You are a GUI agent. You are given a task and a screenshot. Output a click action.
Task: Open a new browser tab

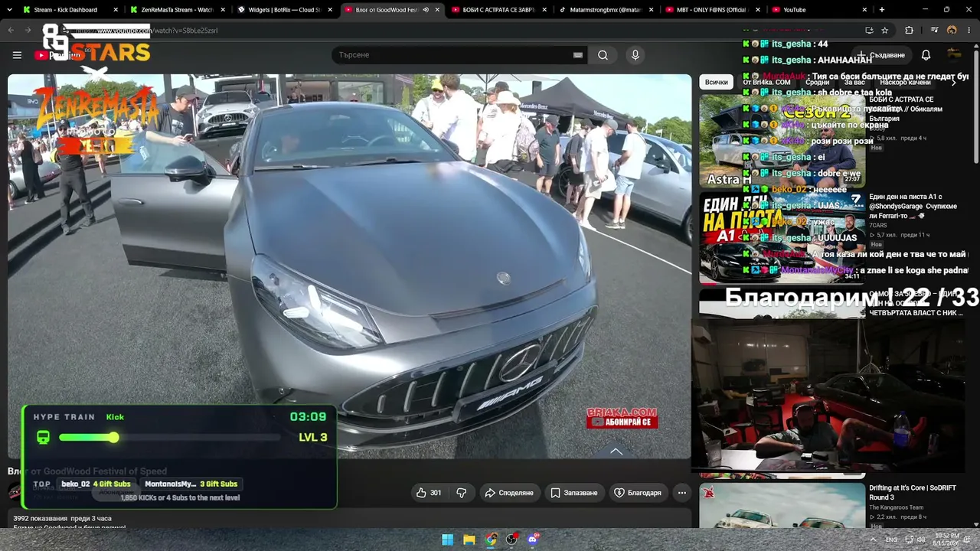pyautogui.click(x=882, y=10)
